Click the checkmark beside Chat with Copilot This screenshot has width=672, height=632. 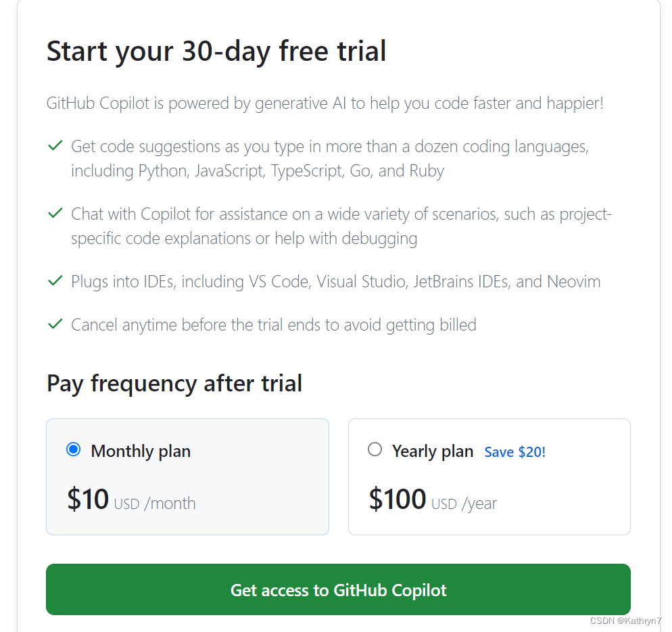pos(55,212)
